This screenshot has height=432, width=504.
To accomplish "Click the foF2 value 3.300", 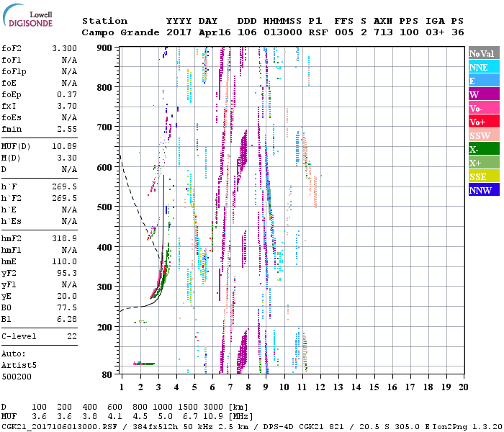I will [64, 48].
